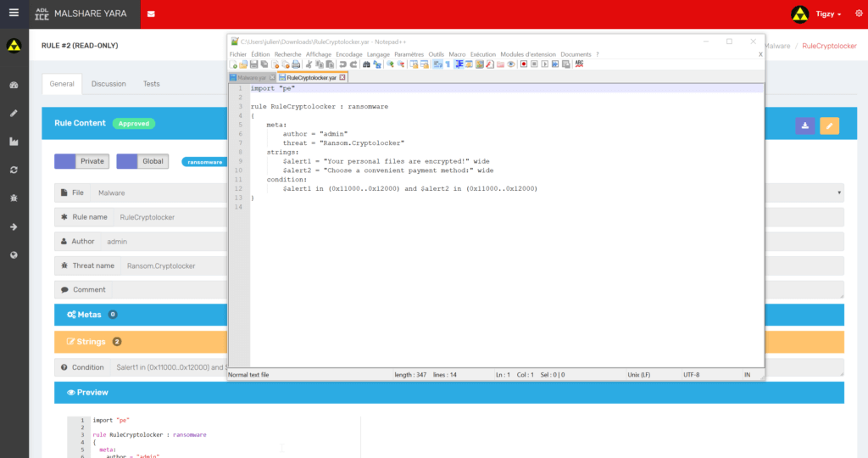868x458 pixels.
Task: Switch to the Discussion tab
Action: (108, 84)
